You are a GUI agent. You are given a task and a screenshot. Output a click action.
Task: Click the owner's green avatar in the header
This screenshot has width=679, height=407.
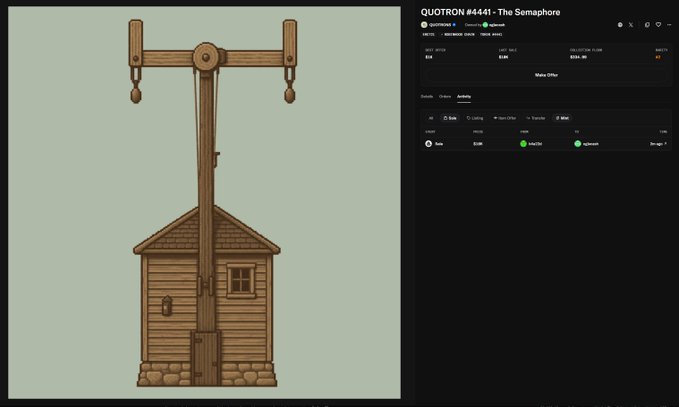485,25
